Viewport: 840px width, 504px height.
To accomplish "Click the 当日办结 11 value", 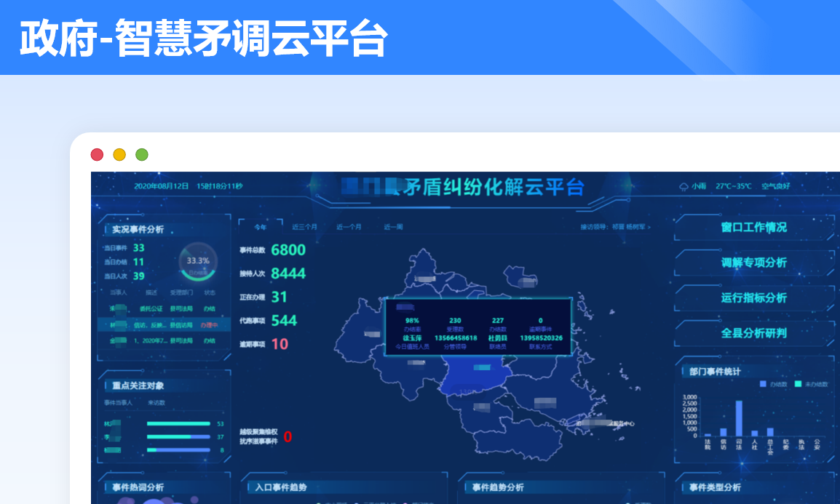I will pos(138,262).
